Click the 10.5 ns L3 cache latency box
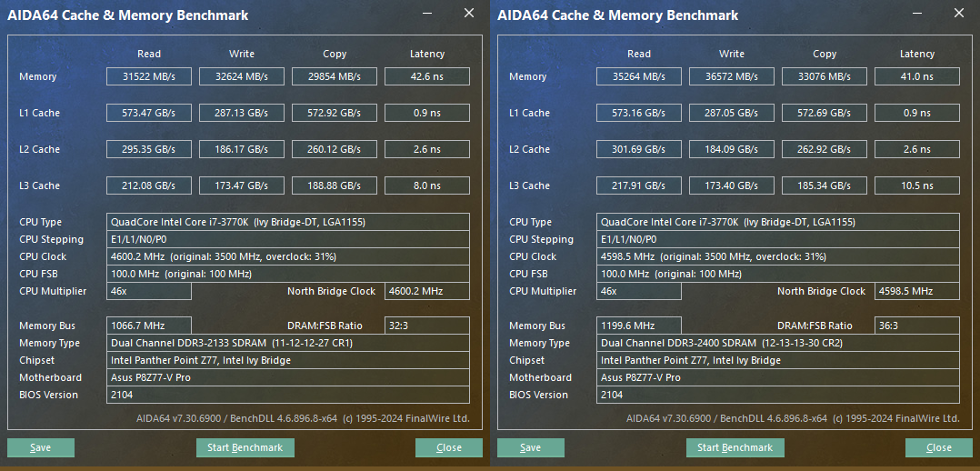Screen dimensions: 980x471 coord(916,185)
